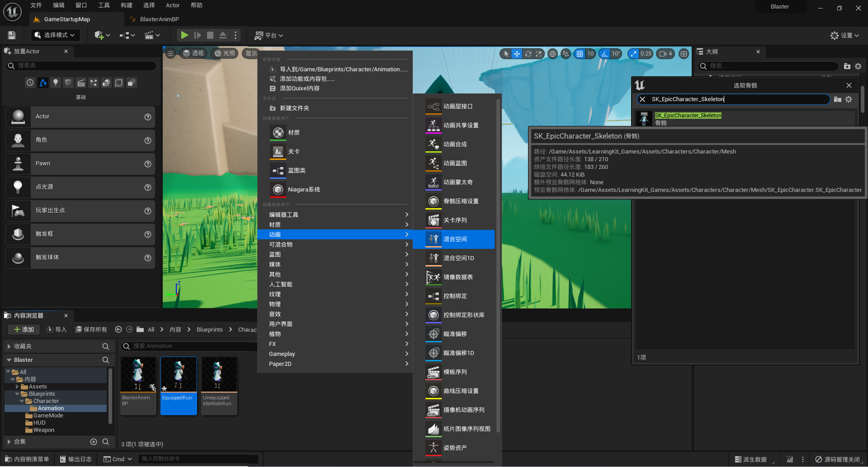This screenshot has width=868, height=467.
Task: Clear the skeleton picker search text
Action: pyautogui.click(x=643, y=99)
